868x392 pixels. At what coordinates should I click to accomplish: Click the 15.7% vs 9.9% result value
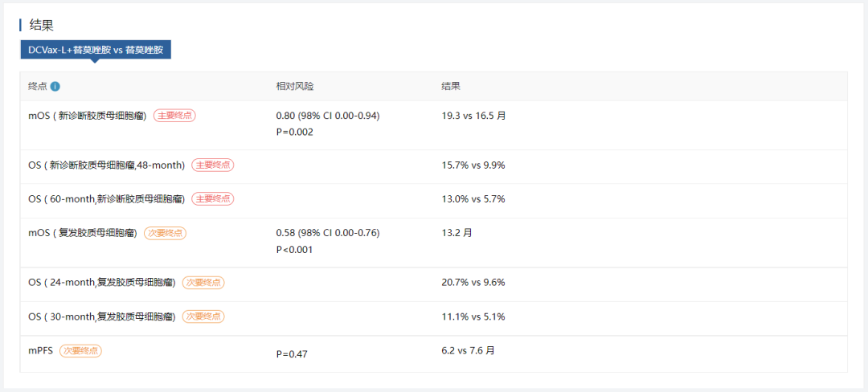pos(473,165)
